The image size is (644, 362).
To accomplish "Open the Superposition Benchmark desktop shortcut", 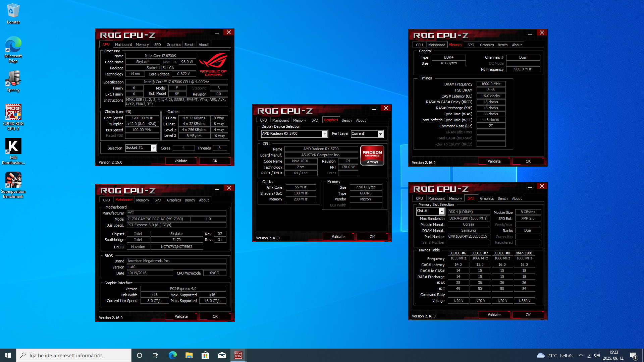I will (13, 180).
